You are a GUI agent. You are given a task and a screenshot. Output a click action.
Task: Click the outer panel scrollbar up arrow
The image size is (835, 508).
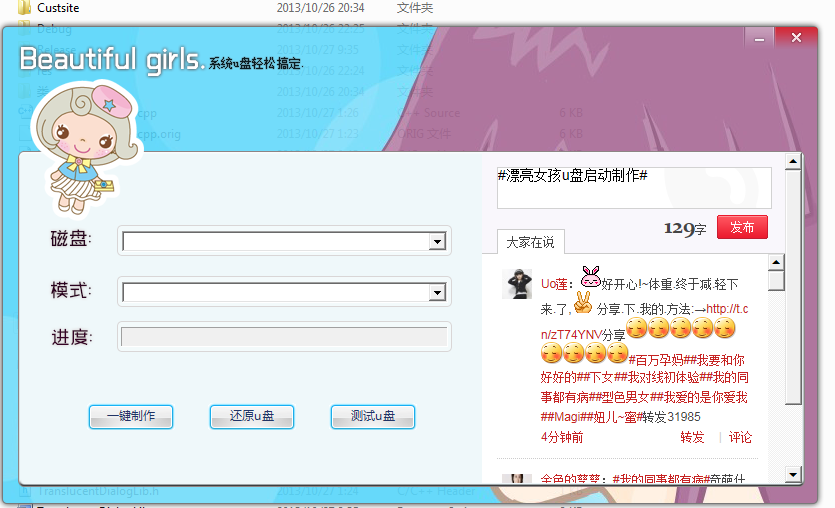793,161
